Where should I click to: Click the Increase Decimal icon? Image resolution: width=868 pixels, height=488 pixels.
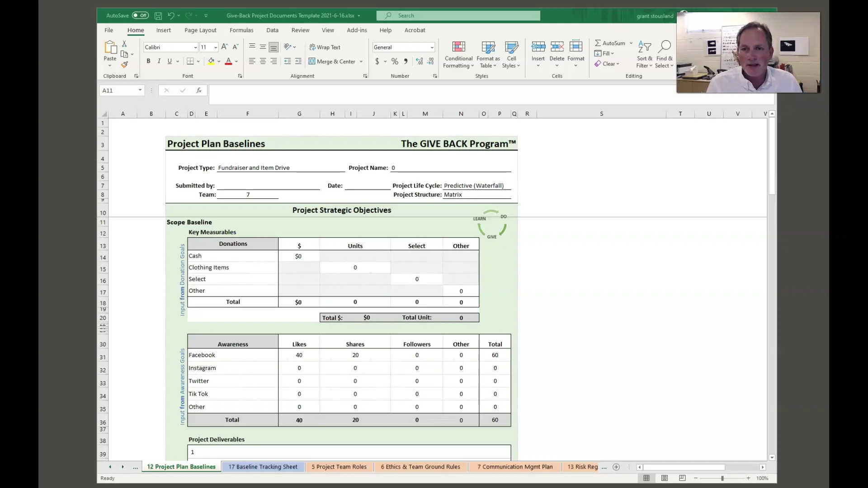pyautogui.click(x=419, y=61)
